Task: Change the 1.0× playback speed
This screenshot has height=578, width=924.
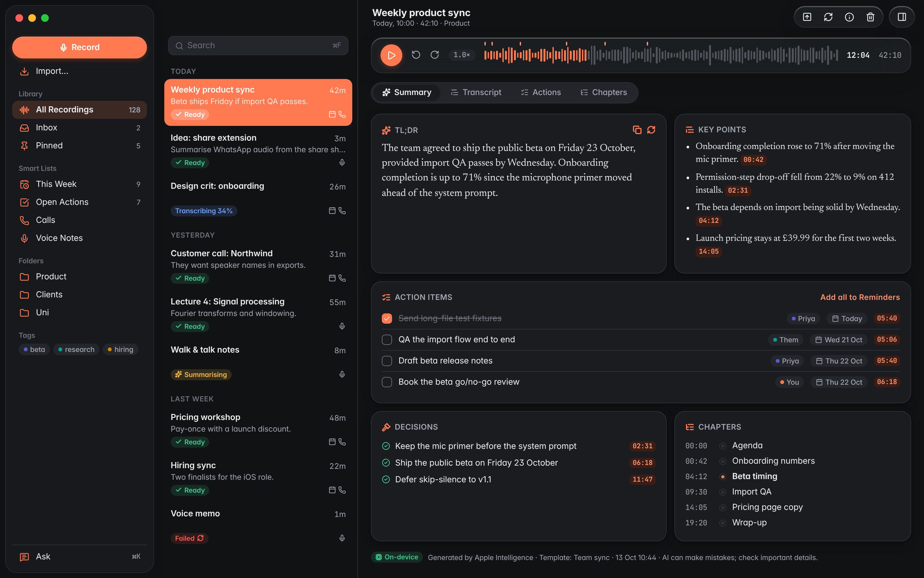Action: point(461,55)
